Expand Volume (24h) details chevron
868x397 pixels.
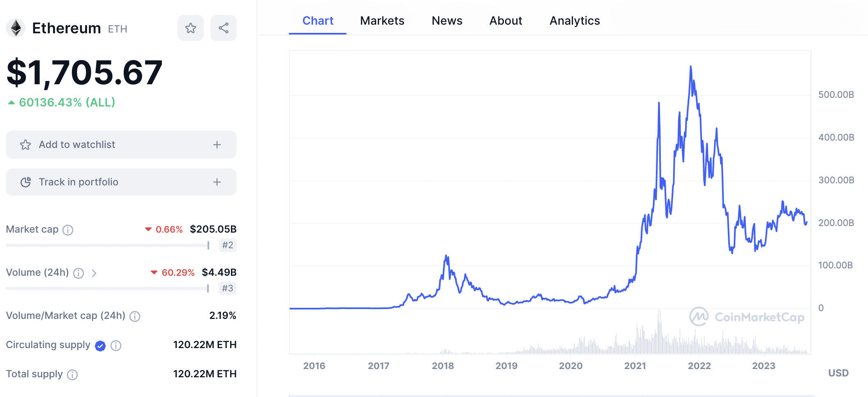(94, 273)
